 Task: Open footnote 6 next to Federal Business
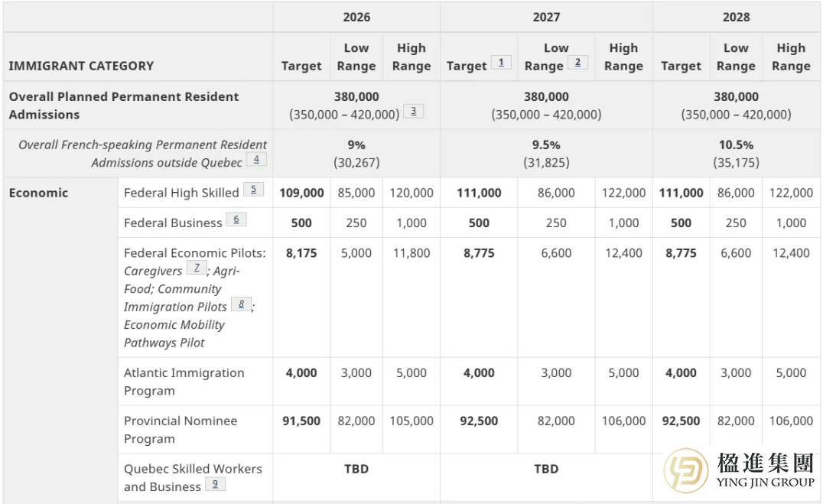236,219
